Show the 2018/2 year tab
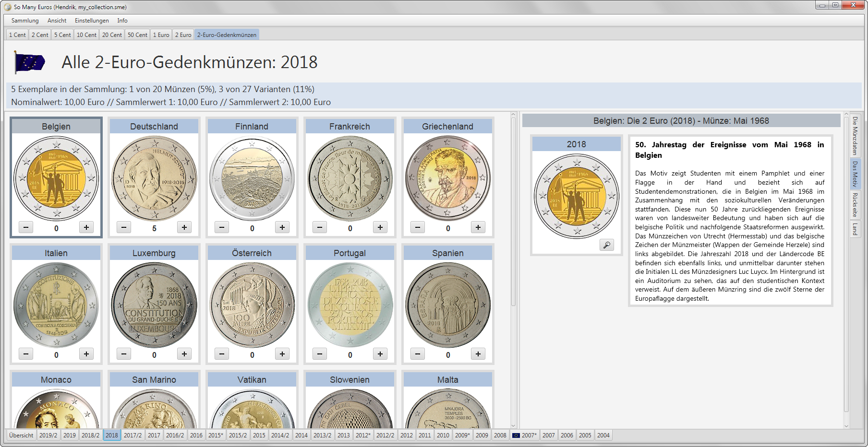Screen dimensions: 868x447 [91, 435]
